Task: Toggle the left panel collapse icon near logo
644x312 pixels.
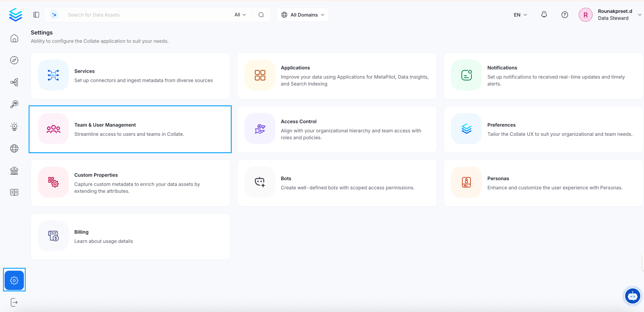Action: (36, 14)
